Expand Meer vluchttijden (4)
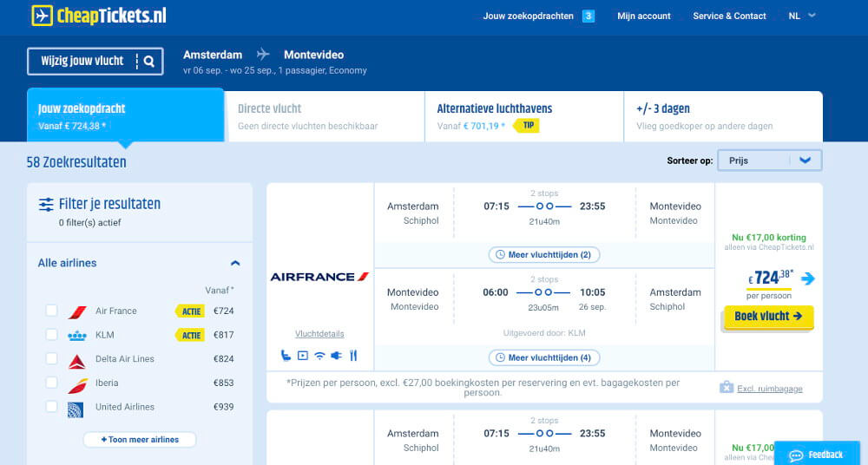This screenshot has width=868, height=465. click(x=544, y=357)
